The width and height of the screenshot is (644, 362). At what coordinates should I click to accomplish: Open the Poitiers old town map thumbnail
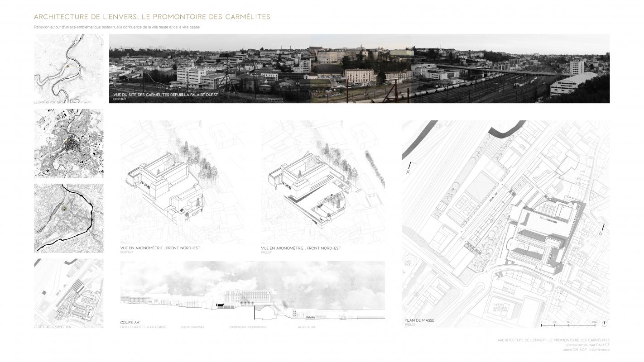[x=68, y=218]
